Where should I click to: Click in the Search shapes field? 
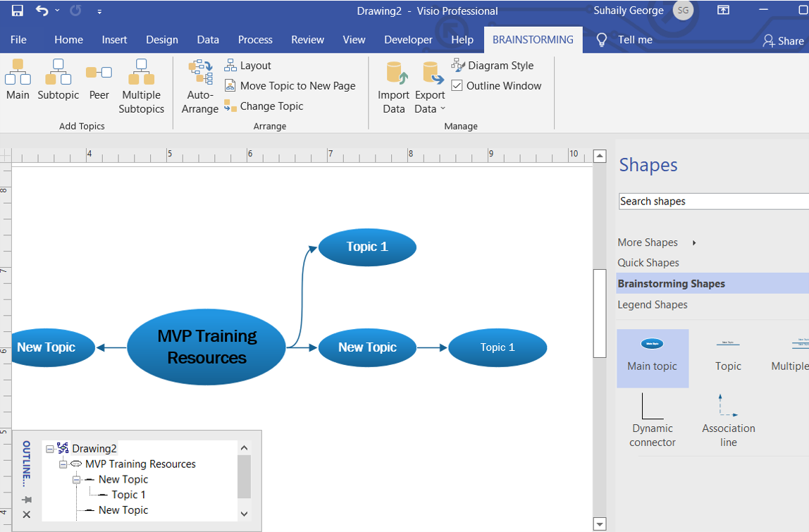click(712, 202)
